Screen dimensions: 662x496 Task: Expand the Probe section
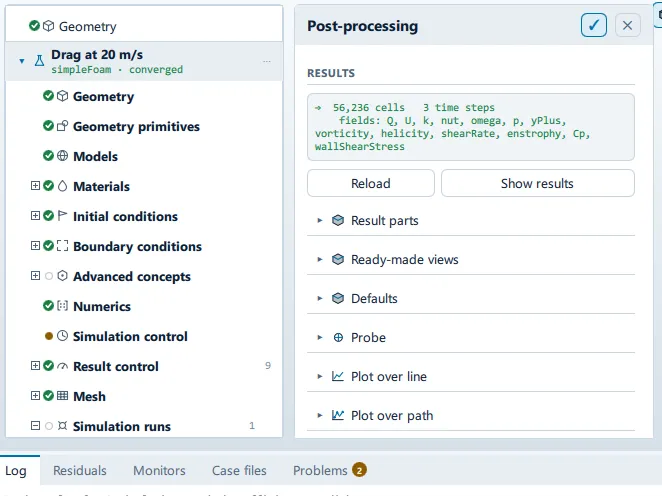(x=320, y=337)
